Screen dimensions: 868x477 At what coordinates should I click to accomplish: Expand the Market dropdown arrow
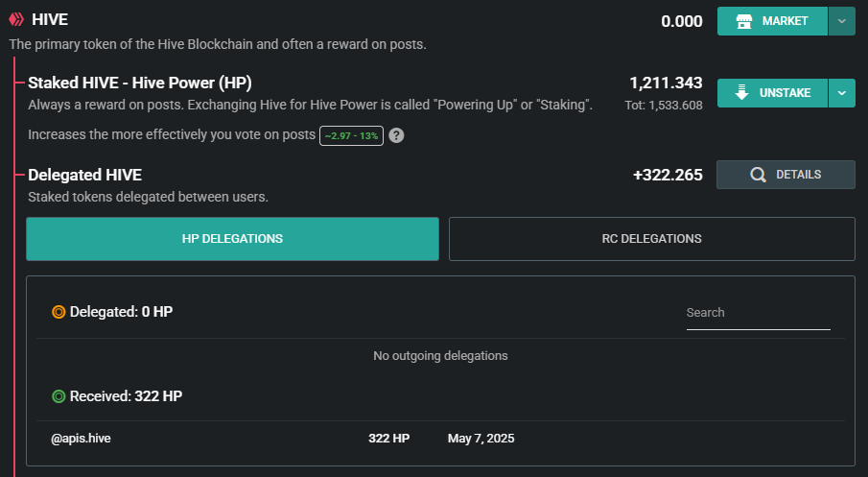[842, 21]
